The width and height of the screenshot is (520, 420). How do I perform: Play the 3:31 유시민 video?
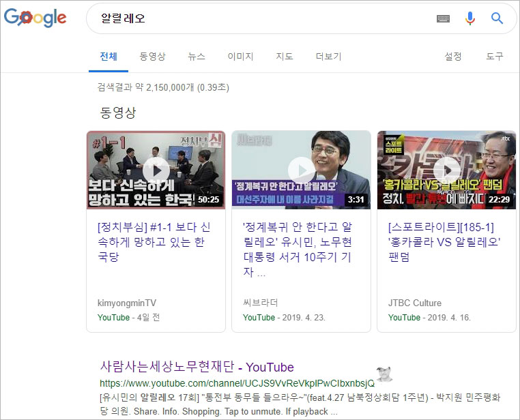[301, 170]
